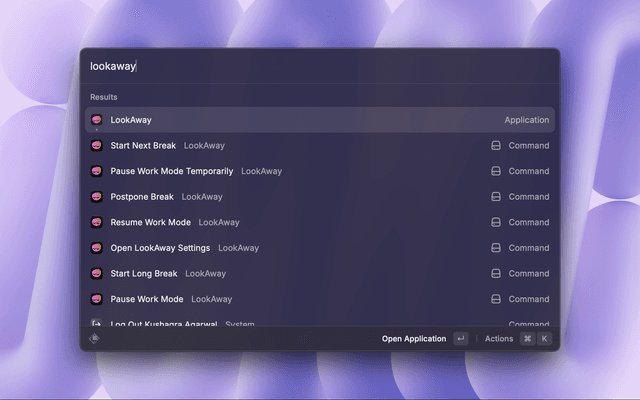Click the Start Long Break icon
Screen dimensions: 640x400
pyautogui.click(x=97, y=274)
